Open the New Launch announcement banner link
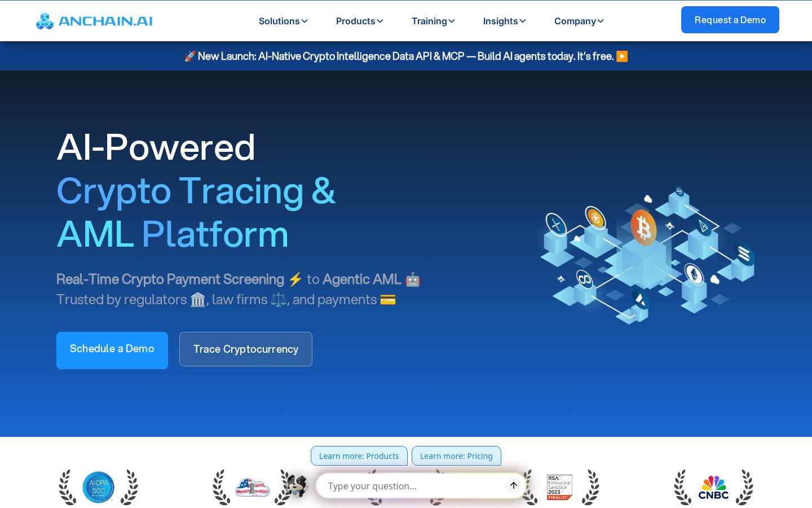 (406, 56)
